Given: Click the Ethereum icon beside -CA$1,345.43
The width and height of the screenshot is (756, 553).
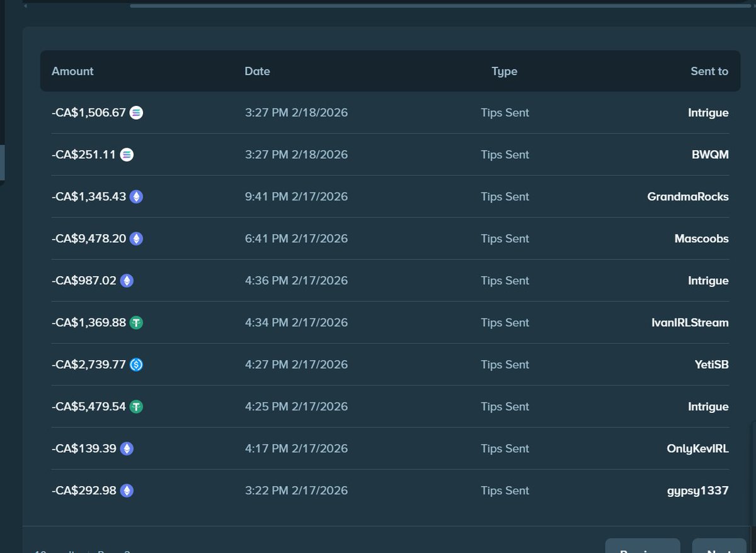Looking at the screenshot, I should point(136,196).
